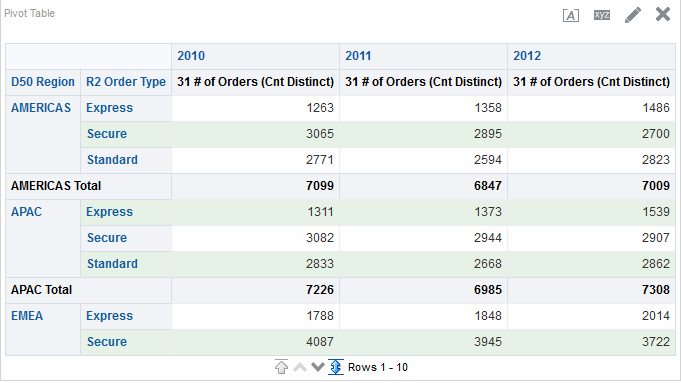Select cell value 1373

click(488, 212)
